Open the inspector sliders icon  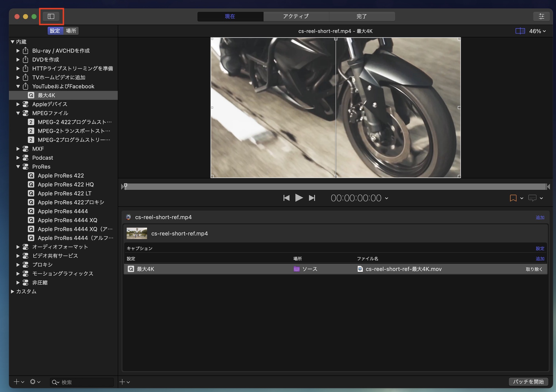[541, 16]
